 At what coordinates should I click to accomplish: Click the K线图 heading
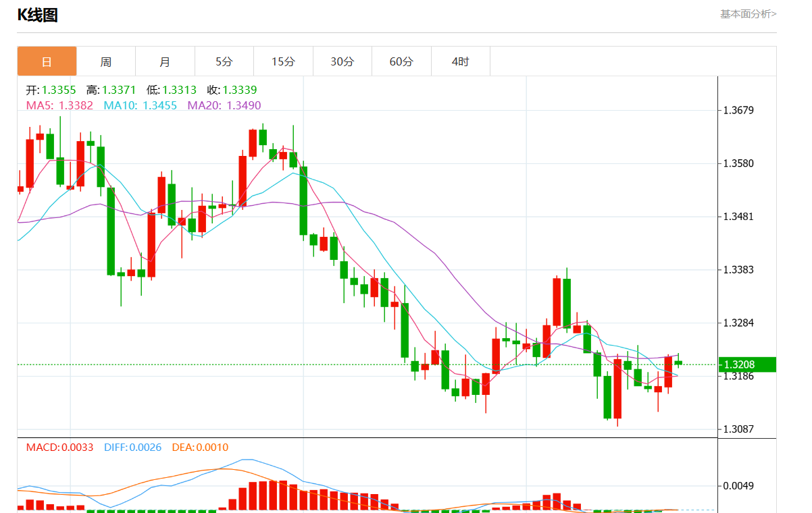point(37,16)
